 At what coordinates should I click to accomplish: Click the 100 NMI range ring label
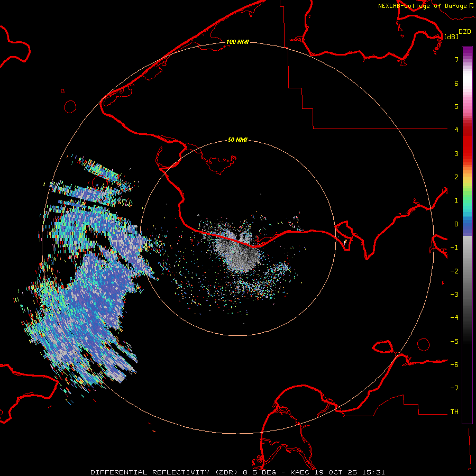pyautogui.click(x=237, y=42)
